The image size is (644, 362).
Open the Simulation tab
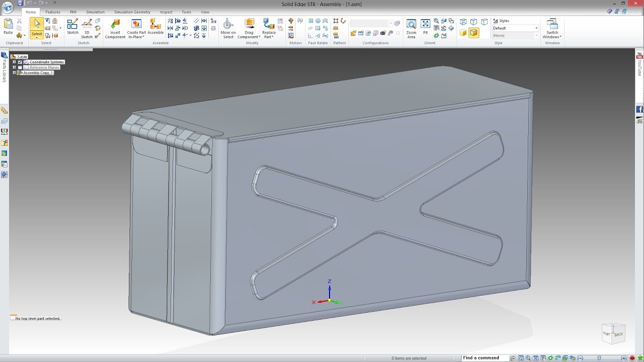[x=95, y=12]
